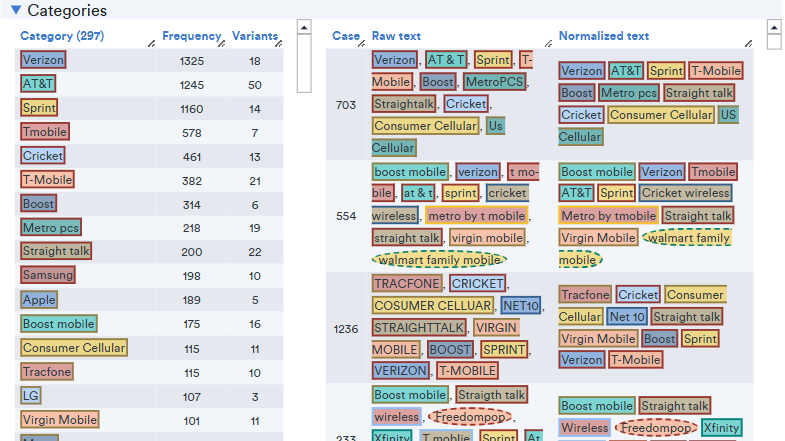This screenshot has height=441, width=785.
Task: Select the Consumer Cellular category
Action: pyautogui.click(x=74, y=348)
